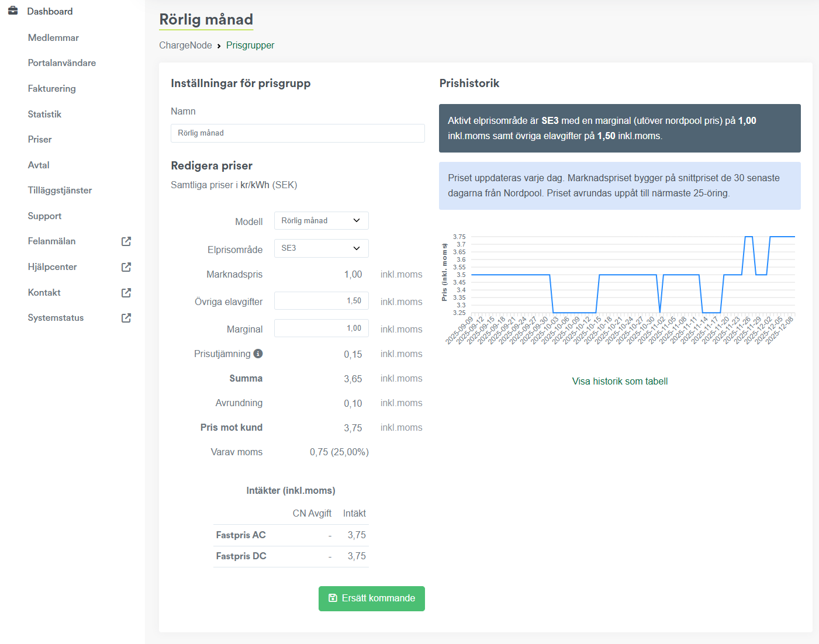
Task: Open the Modell dropdown
Action: pos(321,221)
